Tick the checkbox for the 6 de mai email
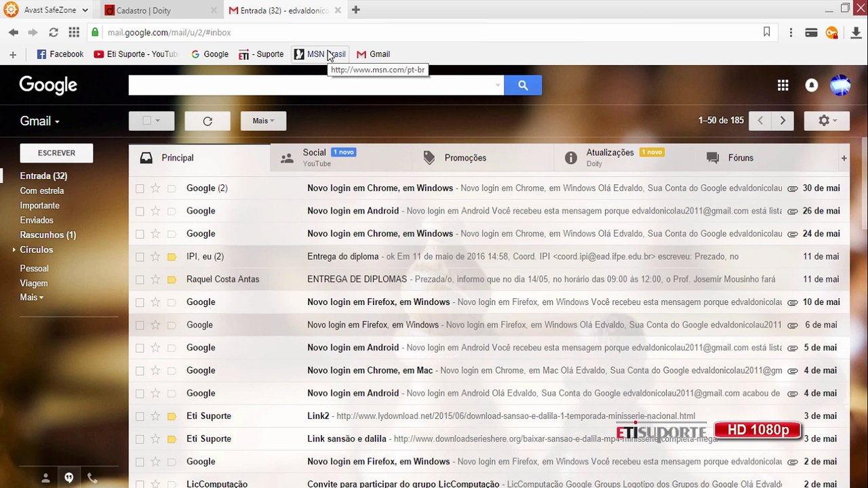This screenshot has width=868, height=488. pyautogui.click(x=140, y=325)
